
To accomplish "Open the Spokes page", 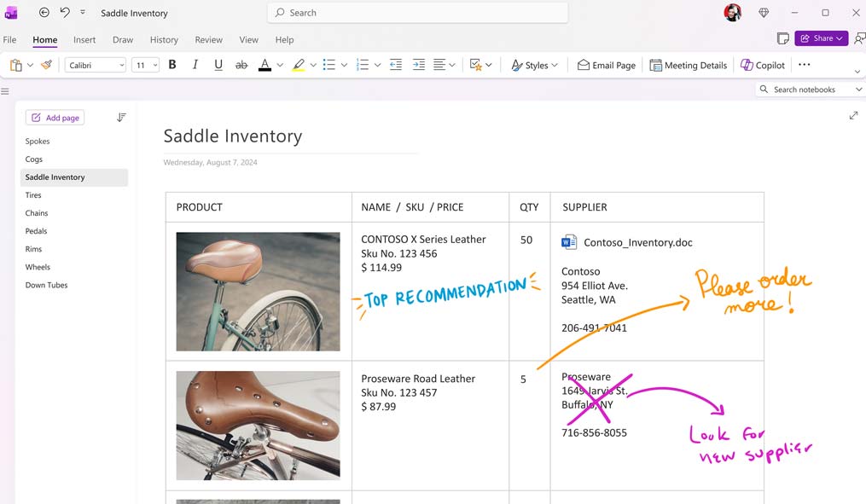I will 38,142.
